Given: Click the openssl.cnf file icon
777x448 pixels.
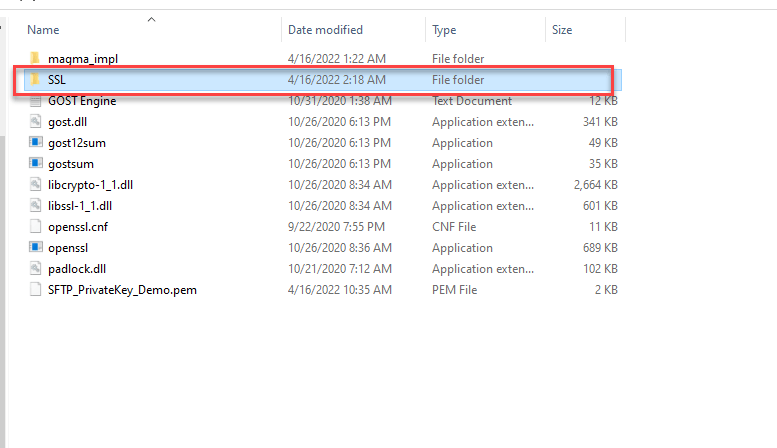Looking at the screenshot, I should coord(35,227).
